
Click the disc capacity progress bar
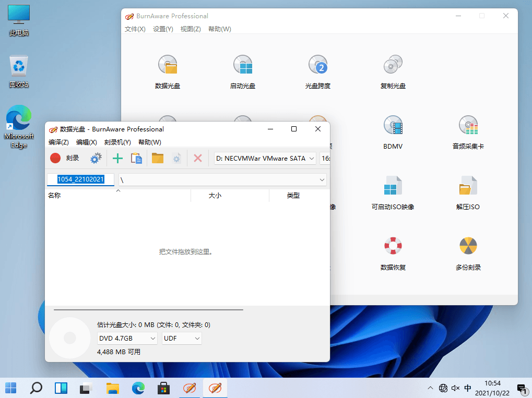point(148,309)
